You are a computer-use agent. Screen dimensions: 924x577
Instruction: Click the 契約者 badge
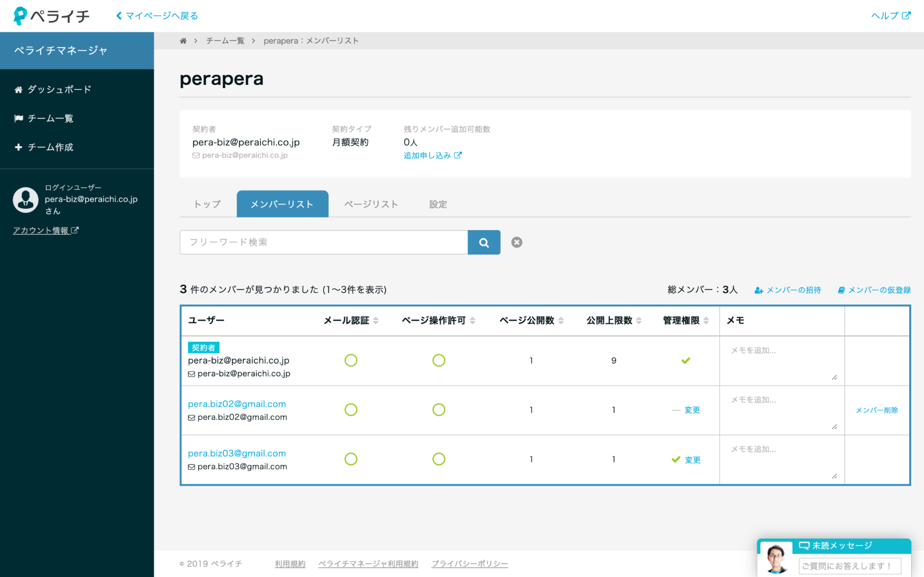pyautogui.click(x=203, y=347)
